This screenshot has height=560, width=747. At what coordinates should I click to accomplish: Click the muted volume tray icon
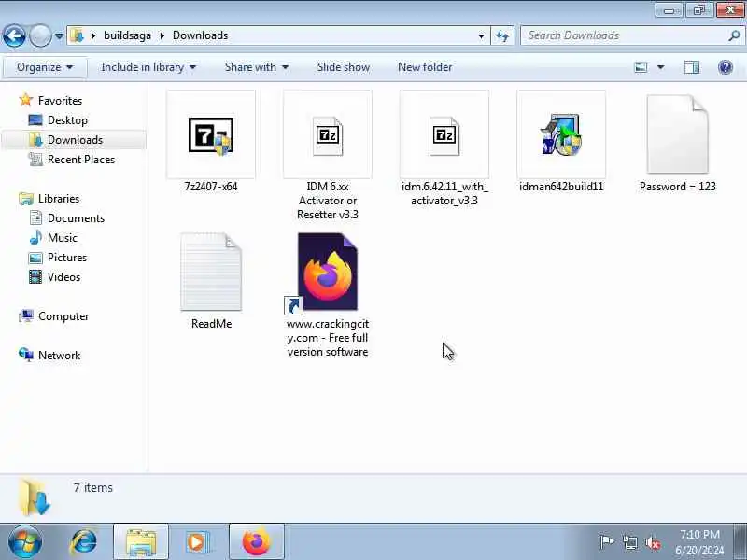pyautogui.click(x=653, y=542)
